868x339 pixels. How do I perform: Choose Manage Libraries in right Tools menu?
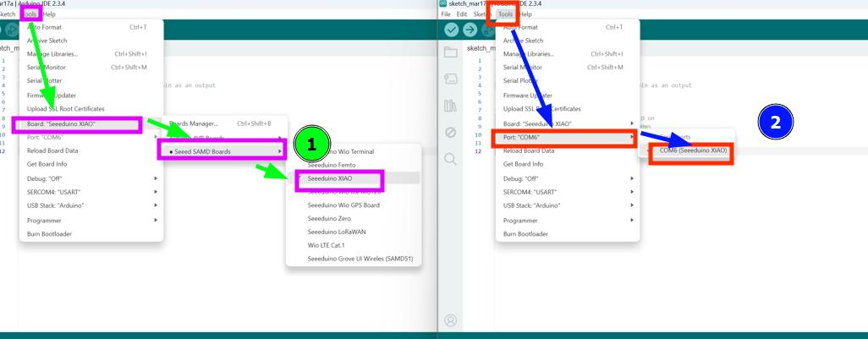[568, 54]
